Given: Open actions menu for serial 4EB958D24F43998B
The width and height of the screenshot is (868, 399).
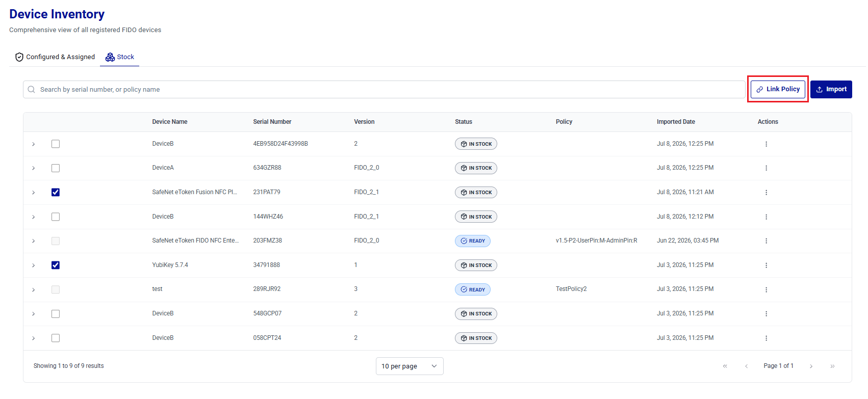Looking at the screenshot, I should point(766,144).
